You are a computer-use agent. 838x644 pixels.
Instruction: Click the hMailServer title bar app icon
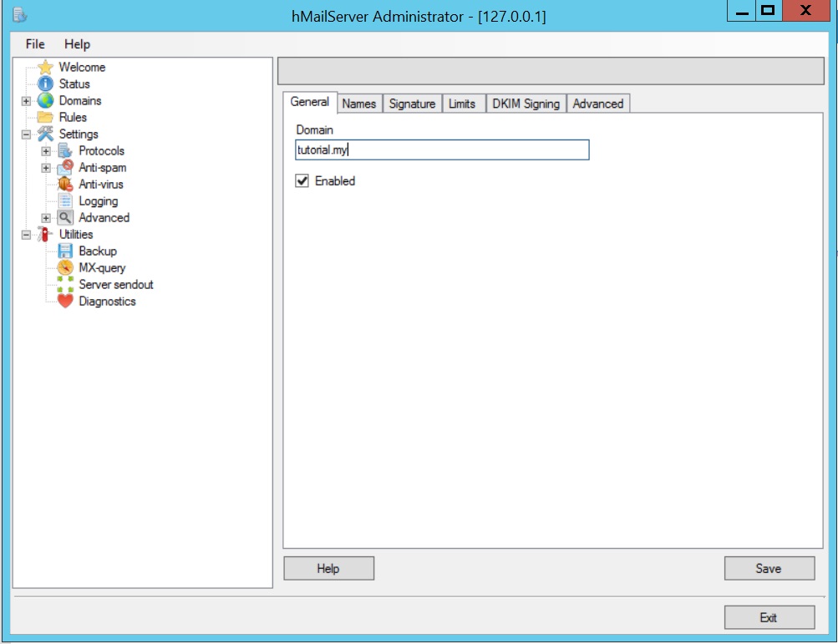[x=20, y=16]
